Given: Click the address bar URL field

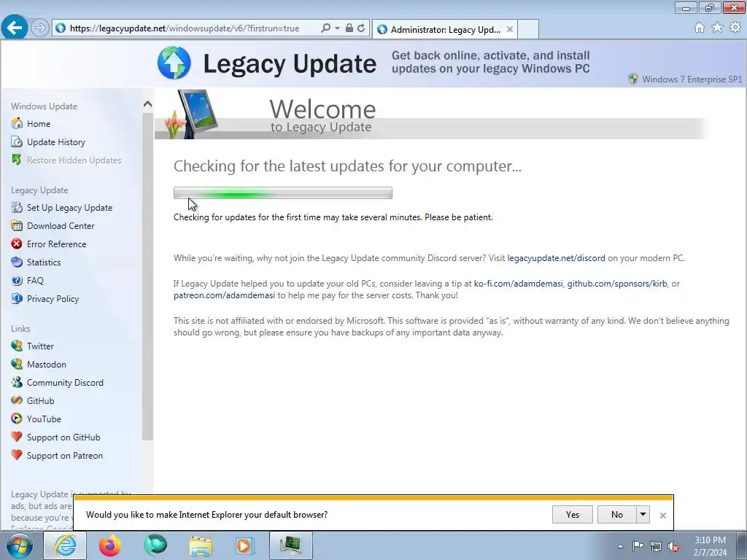Looking at the screenshot, I should pos(186,28).
